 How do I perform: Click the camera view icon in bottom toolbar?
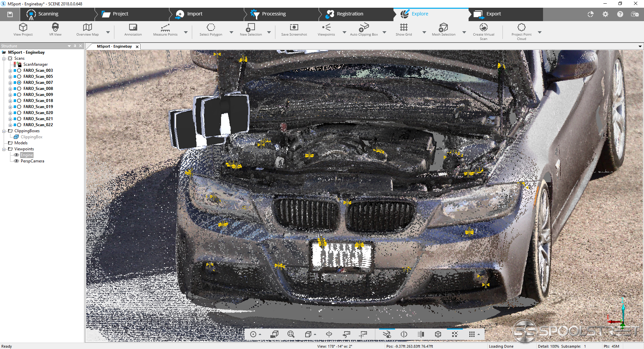point(275,334)
